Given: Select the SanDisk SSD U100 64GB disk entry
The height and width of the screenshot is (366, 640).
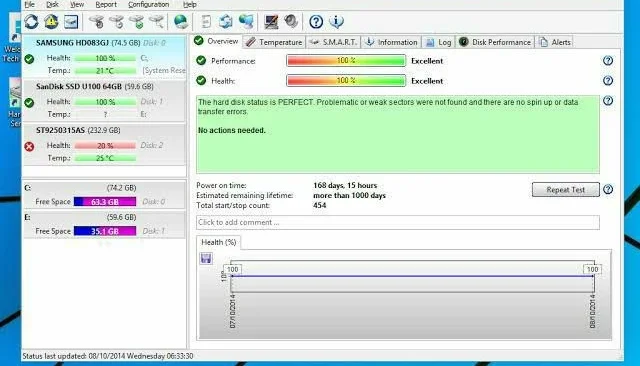Looking at the screenshot, I should [x=104, y=101].
